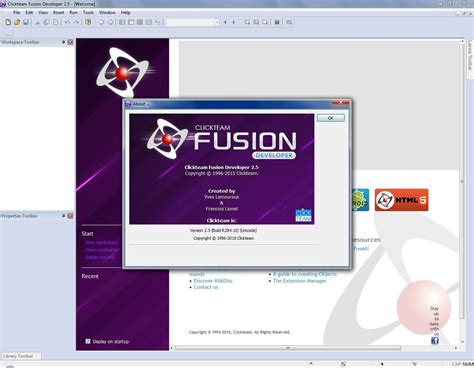
Task: Click the Open folder toolbar icon
Action: pos(17,22)
